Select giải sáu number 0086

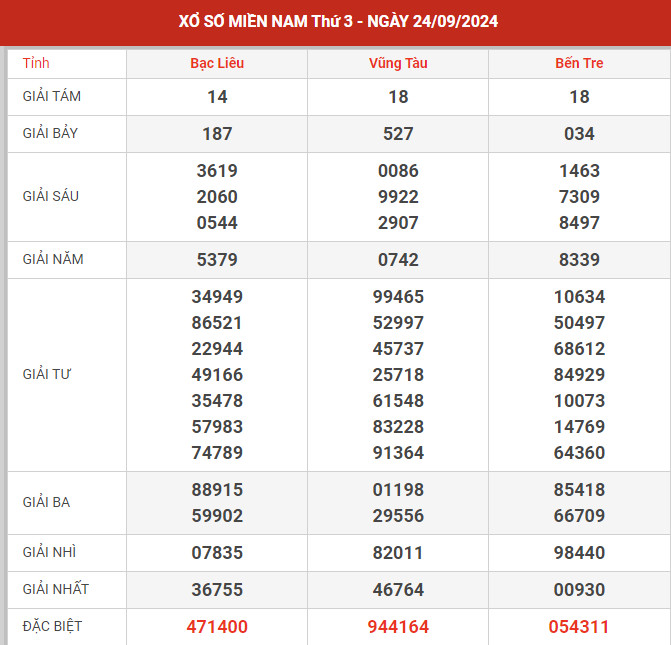(x=398, y=171)
